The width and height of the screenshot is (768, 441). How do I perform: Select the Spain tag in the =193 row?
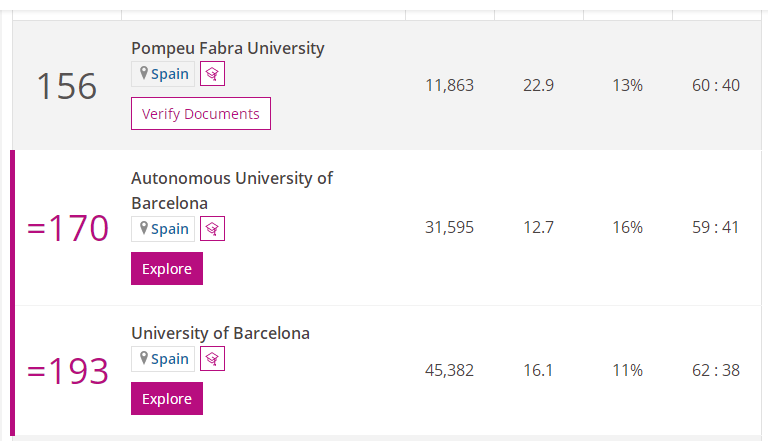pos(163,358)
